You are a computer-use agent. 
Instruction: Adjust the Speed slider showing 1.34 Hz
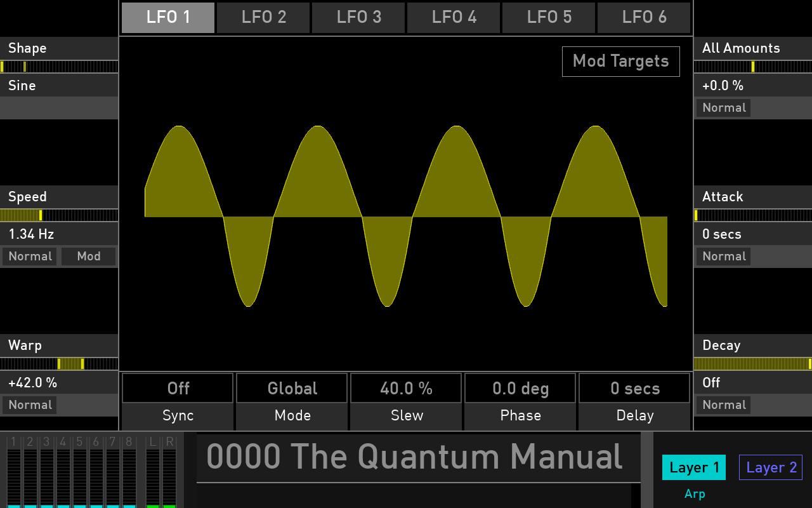tap(59, 215)
